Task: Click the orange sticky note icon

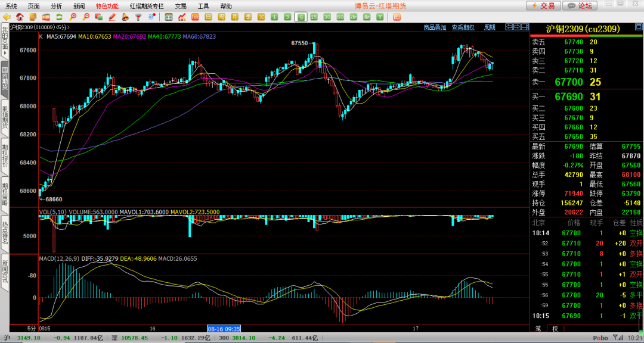Action: click(x=32, y=17)
